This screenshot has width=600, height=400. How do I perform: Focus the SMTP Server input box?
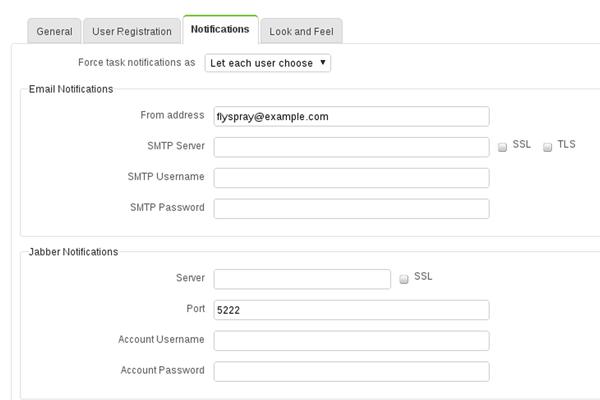[x=351, y=147]
